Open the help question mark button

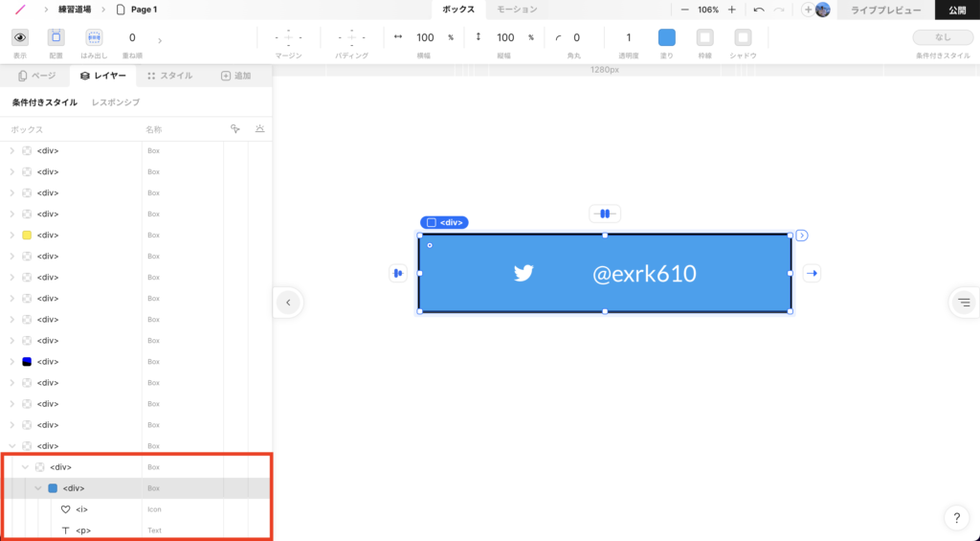(x=957, y=518)
